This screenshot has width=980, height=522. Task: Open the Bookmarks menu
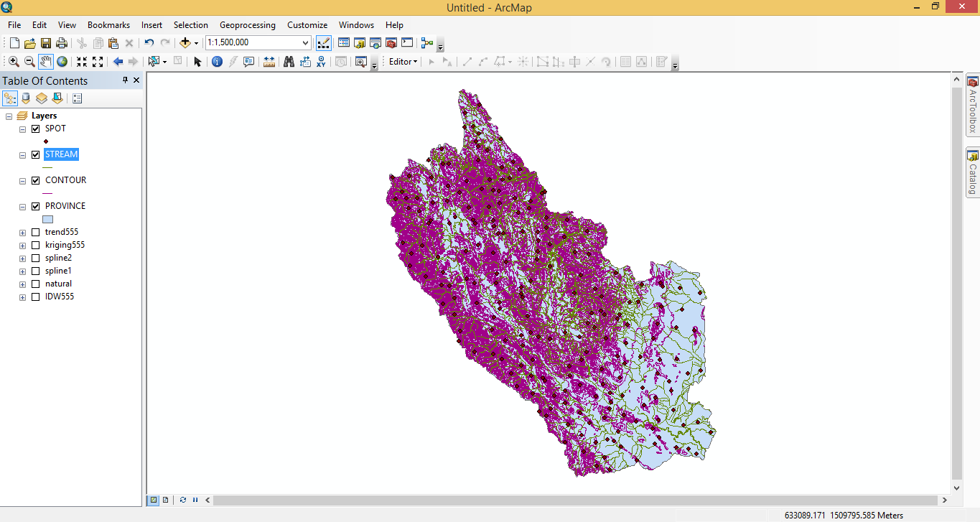click(108, 24)
